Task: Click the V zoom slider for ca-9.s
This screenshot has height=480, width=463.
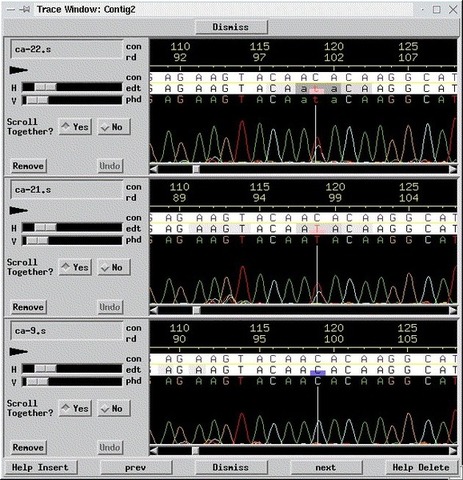Action: click(x=72, y=382)
